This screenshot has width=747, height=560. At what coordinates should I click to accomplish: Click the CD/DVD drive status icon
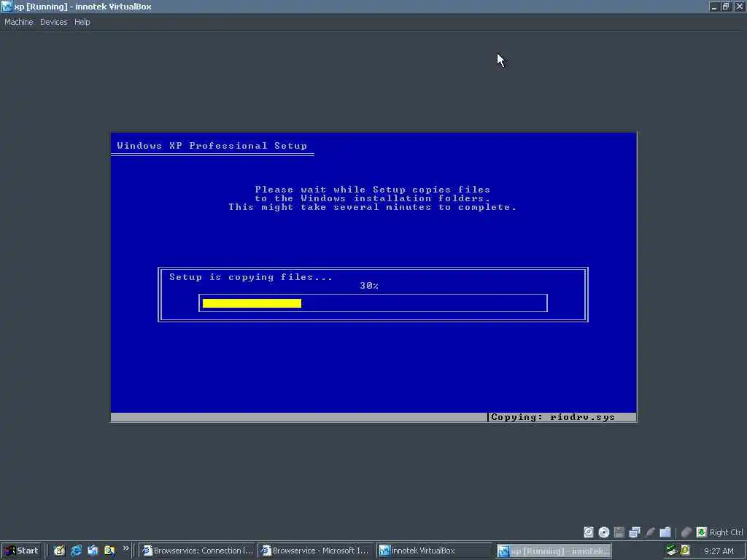[604, 532]
